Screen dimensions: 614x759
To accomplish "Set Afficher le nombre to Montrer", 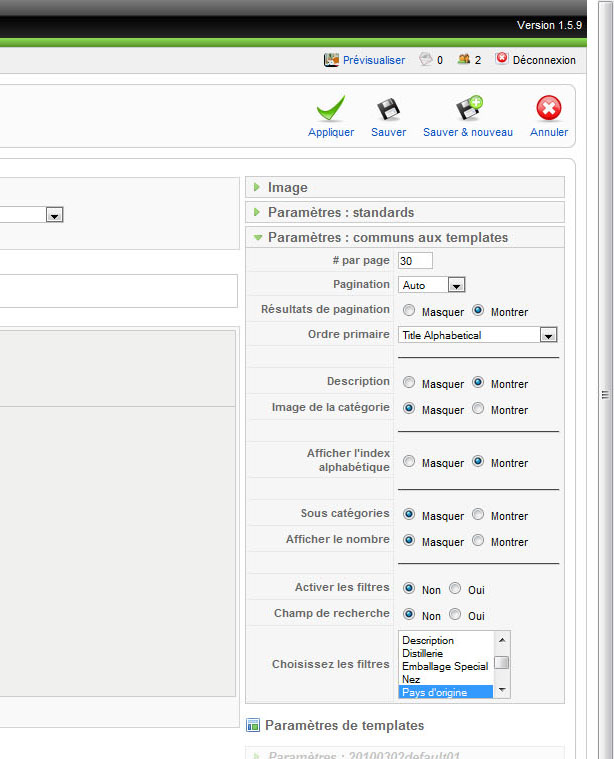I will 478,540.
